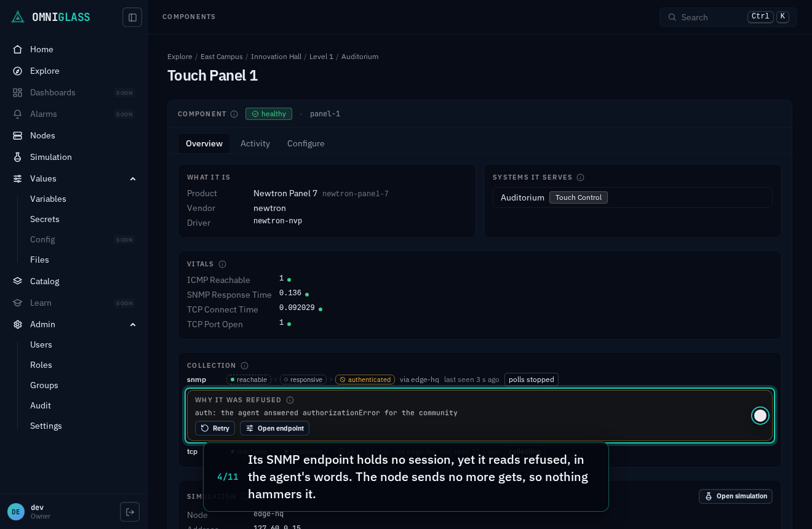This screenshot has height=529, width=812.
Task: Open the Audit page
Action: pyautogui.click(x=41, y=405)
